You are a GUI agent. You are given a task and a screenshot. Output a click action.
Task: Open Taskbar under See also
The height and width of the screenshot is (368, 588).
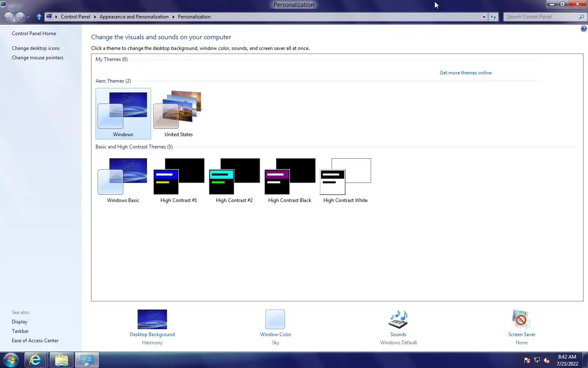20,331
